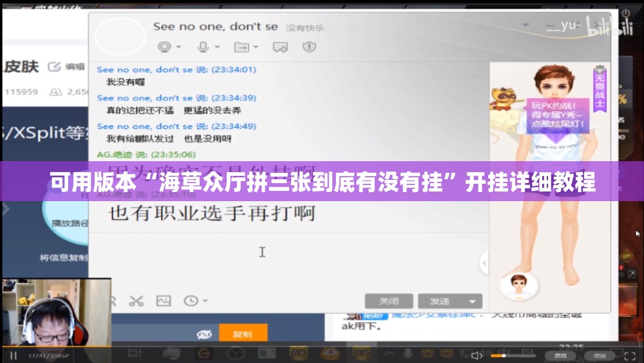Open the webcam video call icon
The width and height of the screenshot is (644, 363).
[x=164, y=47]
